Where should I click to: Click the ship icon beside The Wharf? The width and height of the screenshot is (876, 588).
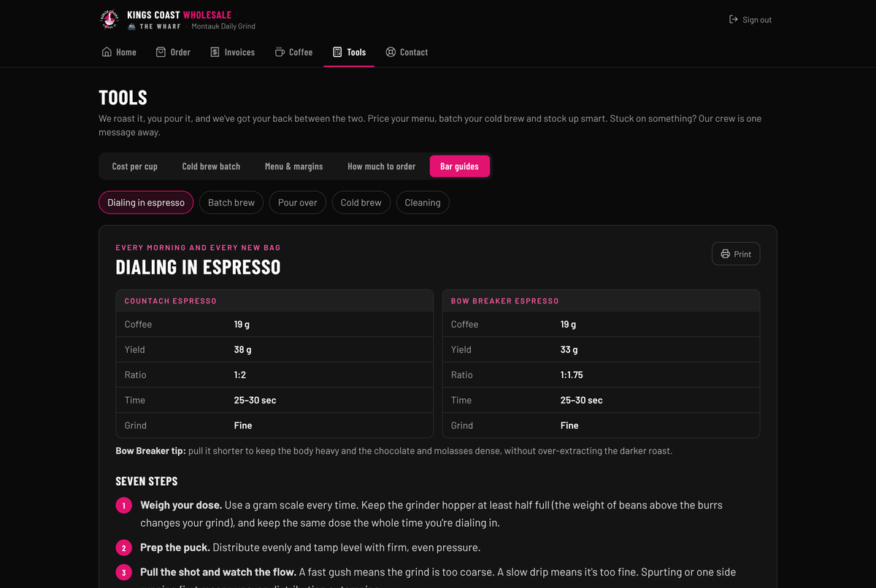pyautogui.click(x=131, y=26)
